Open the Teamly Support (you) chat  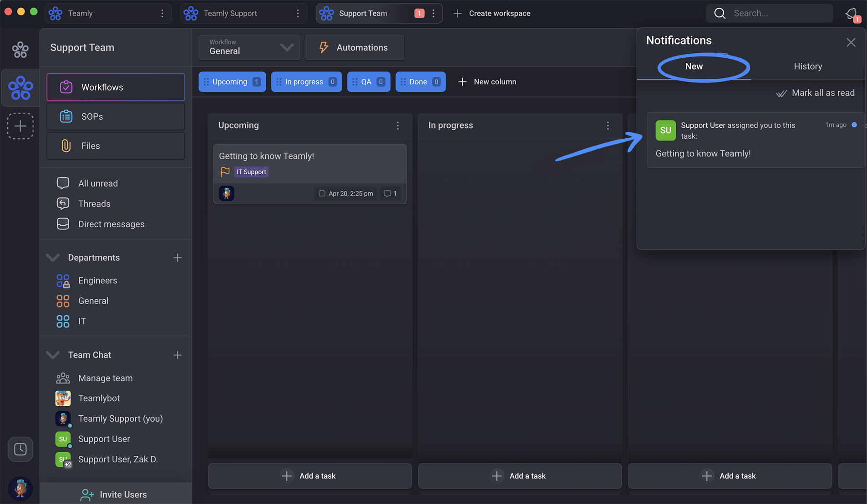(120, 418)
